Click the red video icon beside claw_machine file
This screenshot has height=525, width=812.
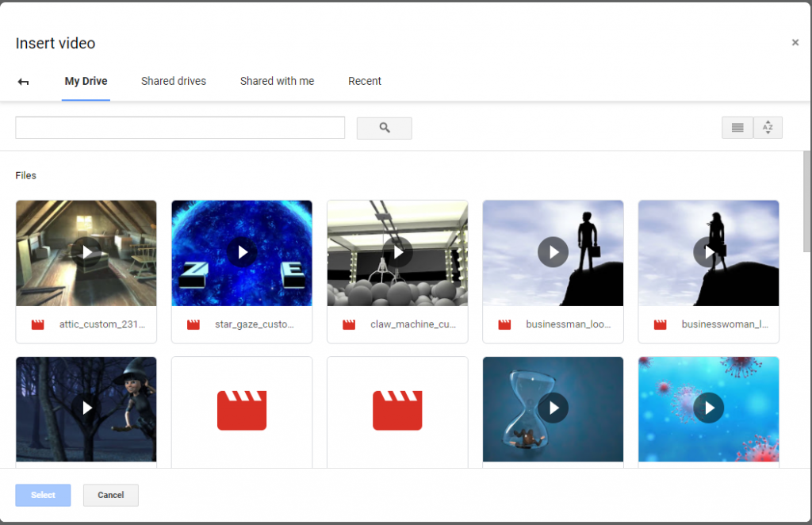tap(348, 324)
